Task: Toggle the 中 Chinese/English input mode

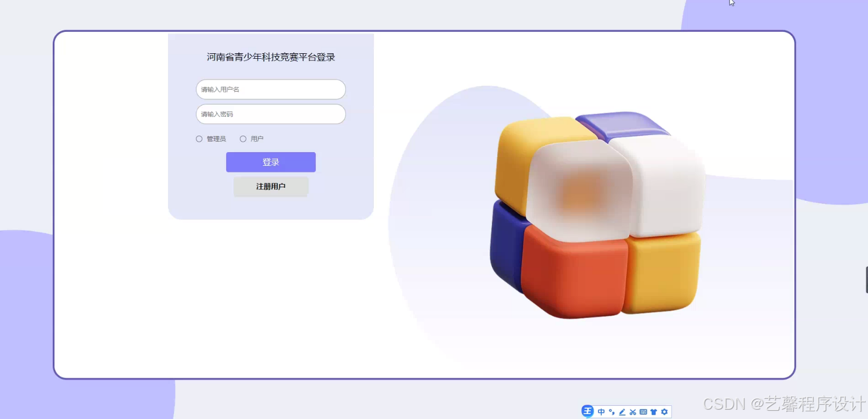Action: [x=601, y=412]
